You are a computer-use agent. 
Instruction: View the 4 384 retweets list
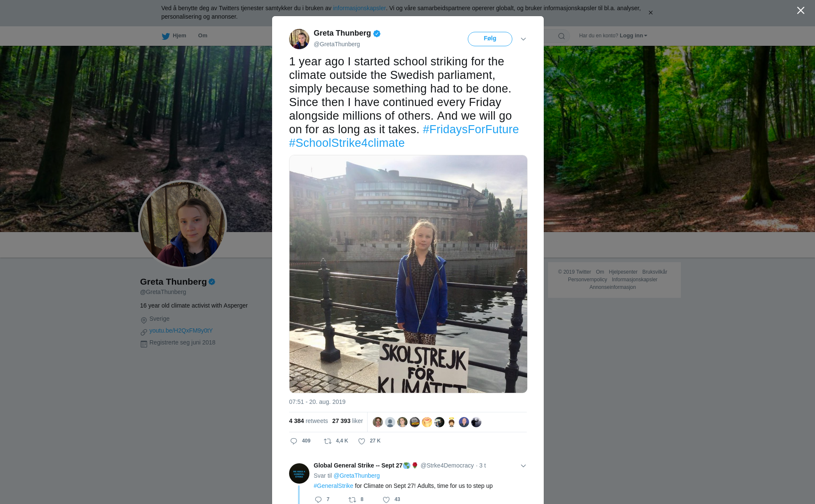pyautogui.click(x=309, y=421)
